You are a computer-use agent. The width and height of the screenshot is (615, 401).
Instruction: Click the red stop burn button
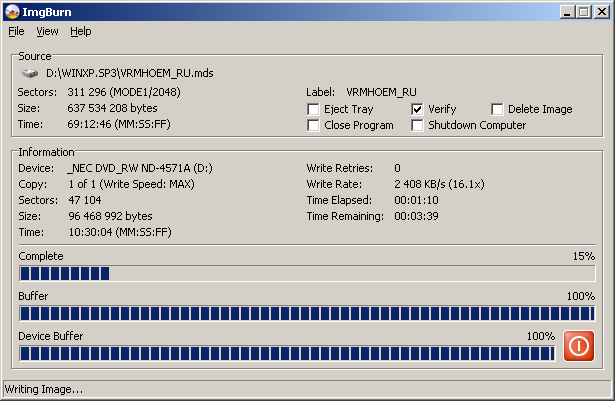click(x=579, y=346)
